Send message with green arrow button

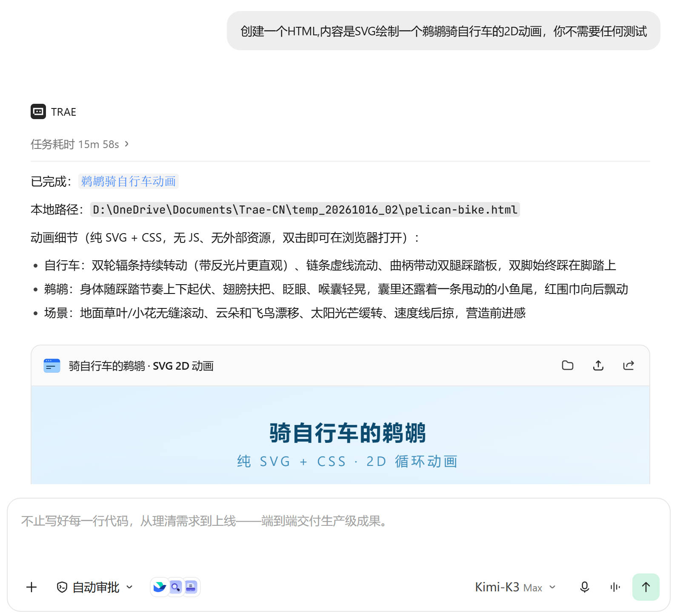click(x=646, y=587)
